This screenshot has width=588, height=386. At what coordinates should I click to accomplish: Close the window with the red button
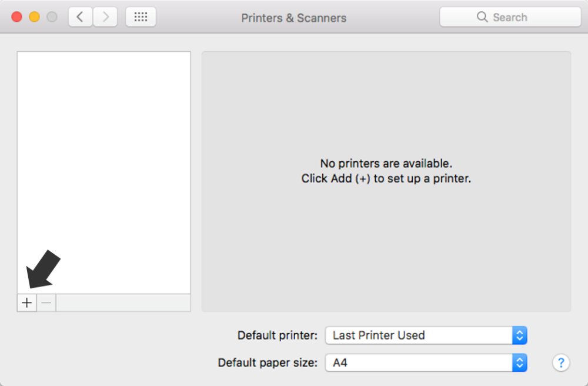[17, 17]
